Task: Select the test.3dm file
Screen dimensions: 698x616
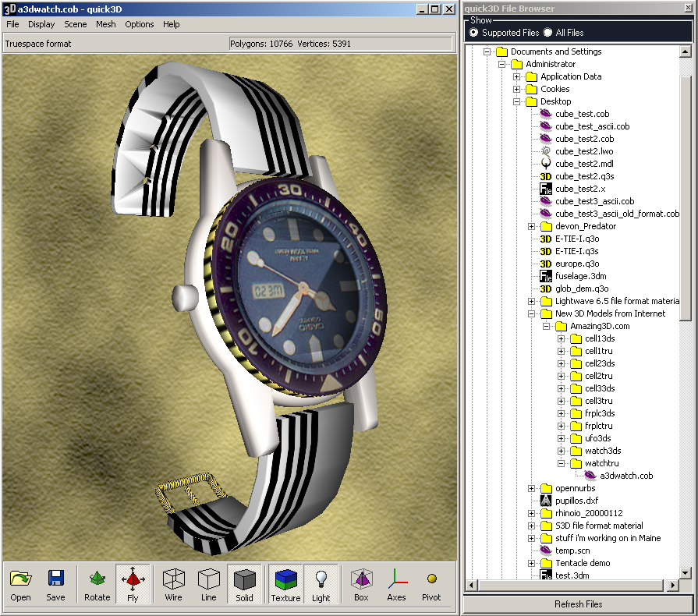Action: pos(572,575)
